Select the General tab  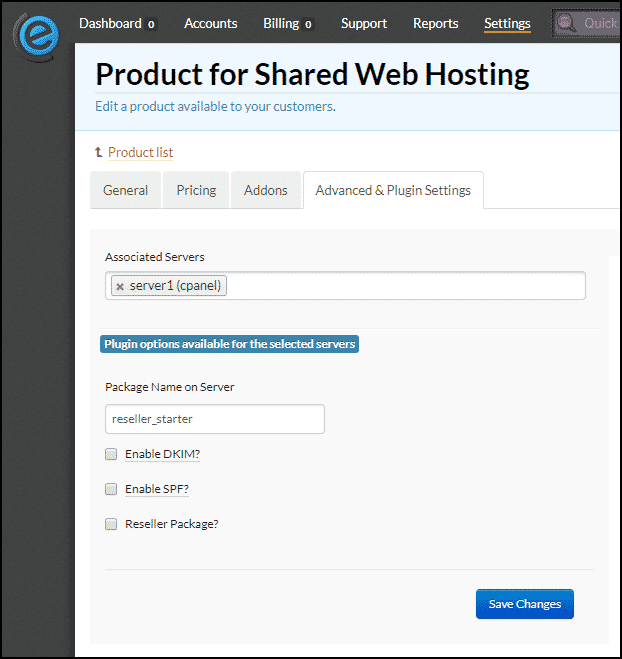[125, 190]
